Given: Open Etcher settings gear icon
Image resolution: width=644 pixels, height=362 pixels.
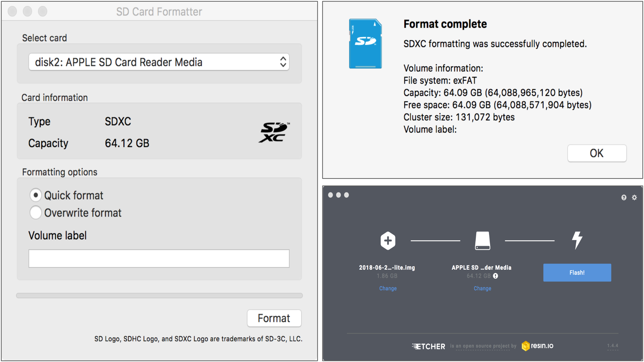Looking at the screenshot, I should click(x=634, y=197).
